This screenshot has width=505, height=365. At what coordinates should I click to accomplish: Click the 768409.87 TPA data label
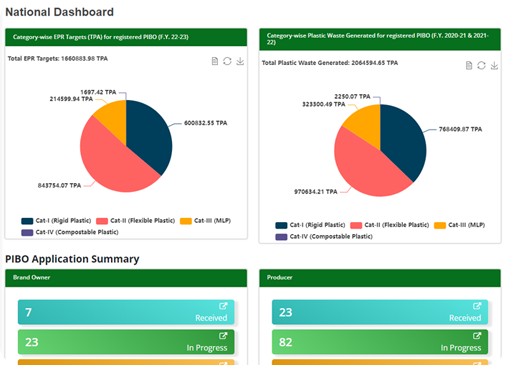[x=460, y=129]
